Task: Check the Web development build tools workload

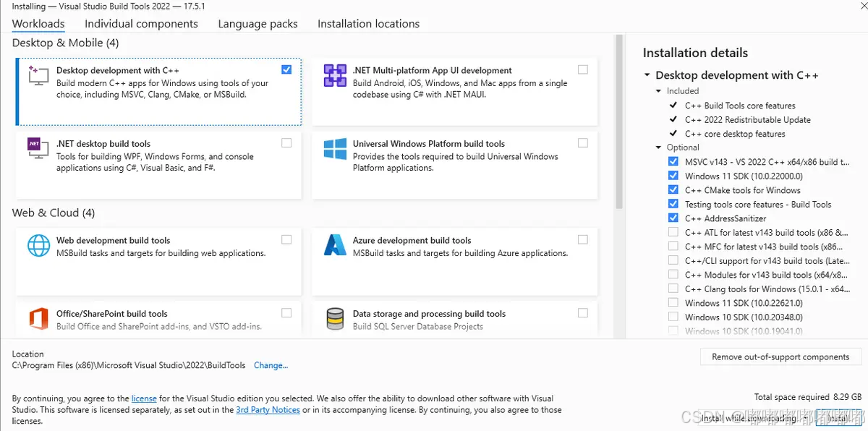Action: [x=286, y=239]
